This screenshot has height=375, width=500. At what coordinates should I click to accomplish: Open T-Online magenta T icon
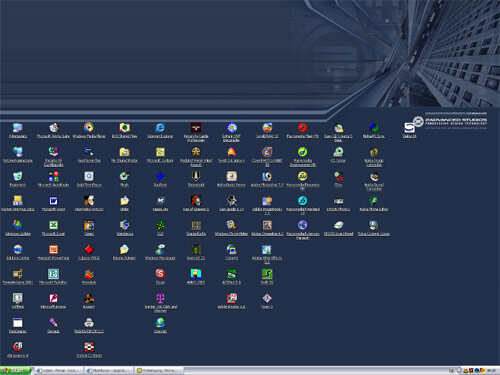[x=160, y=298]
